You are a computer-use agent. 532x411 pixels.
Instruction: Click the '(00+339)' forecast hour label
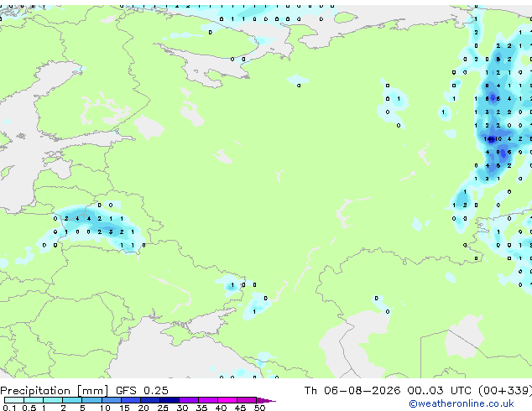tap(505, 391)
